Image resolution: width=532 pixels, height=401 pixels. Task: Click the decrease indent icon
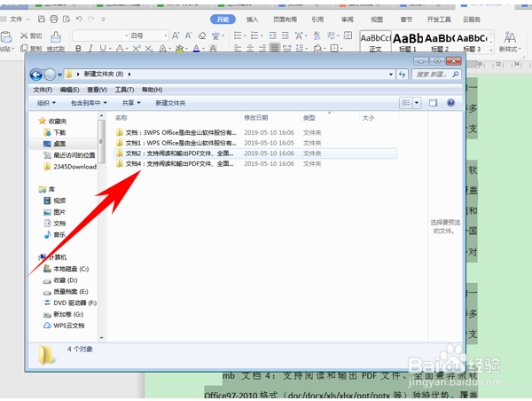tap(272, 35)
